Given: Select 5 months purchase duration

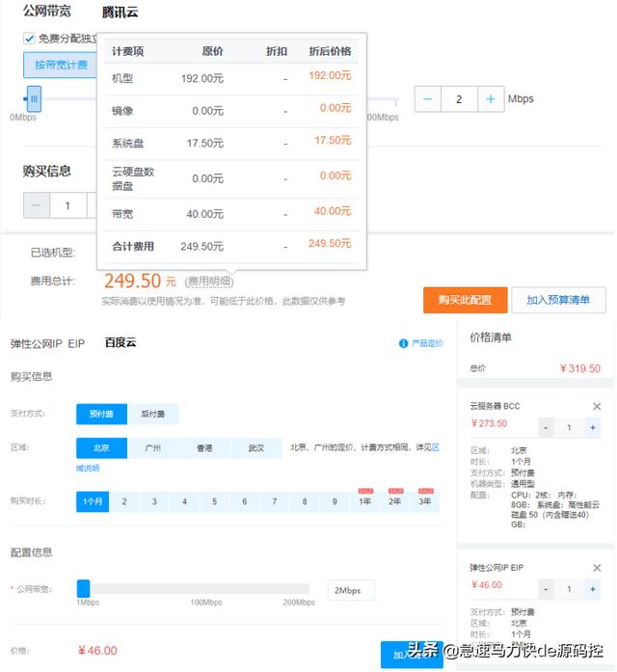Looking at the screenshot, I should 214,501.
